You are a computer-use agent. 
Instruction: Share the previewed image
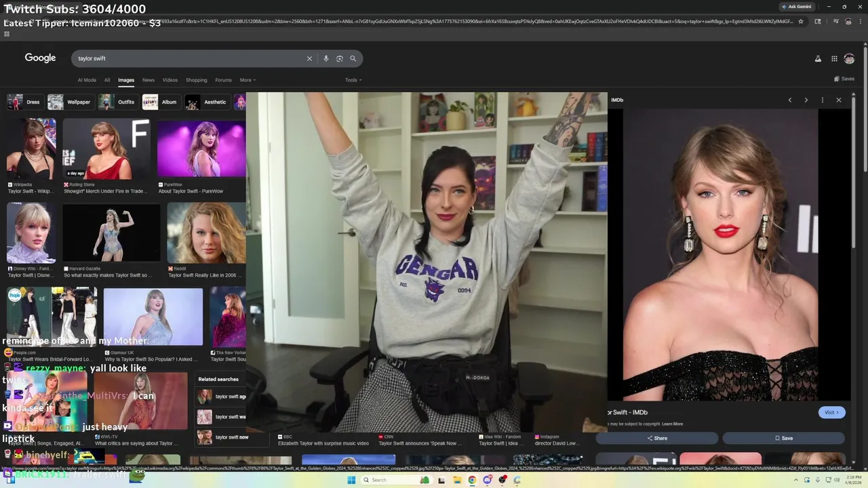(656, 438)
